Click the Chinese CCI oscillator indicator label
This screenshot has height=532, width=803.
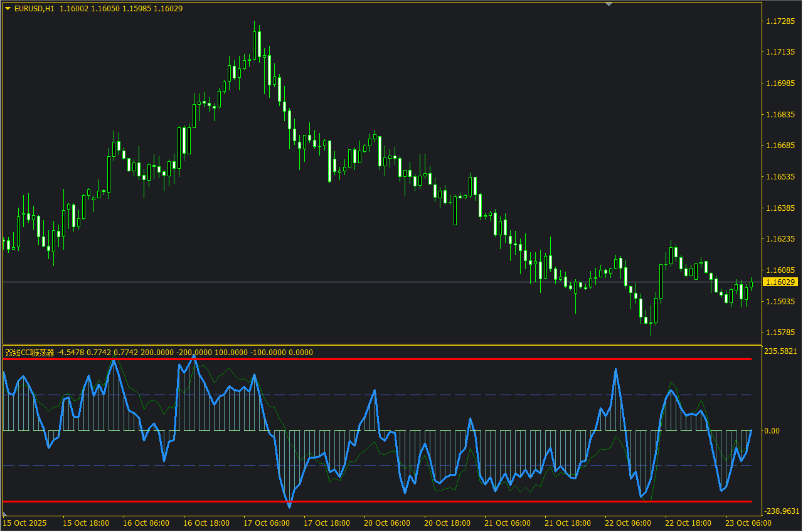click(x=29, y=353)
